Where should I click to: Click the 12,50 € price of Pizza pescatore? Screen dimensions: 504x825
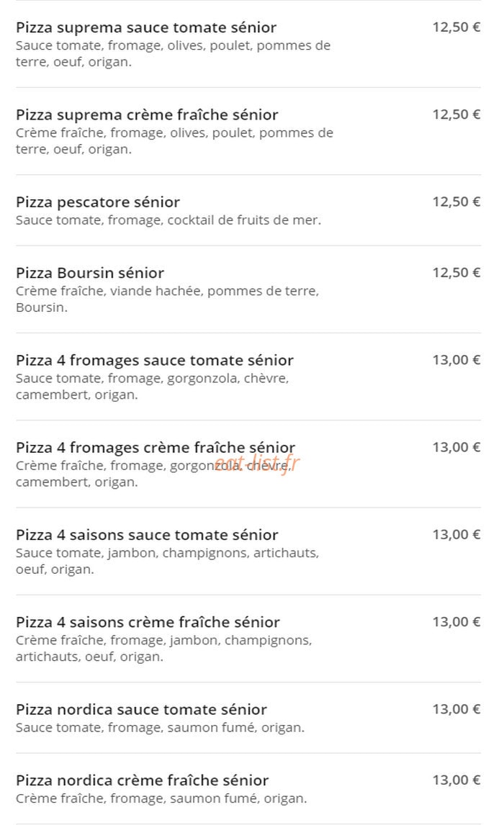pyautogui.click(x=456, y=202)
